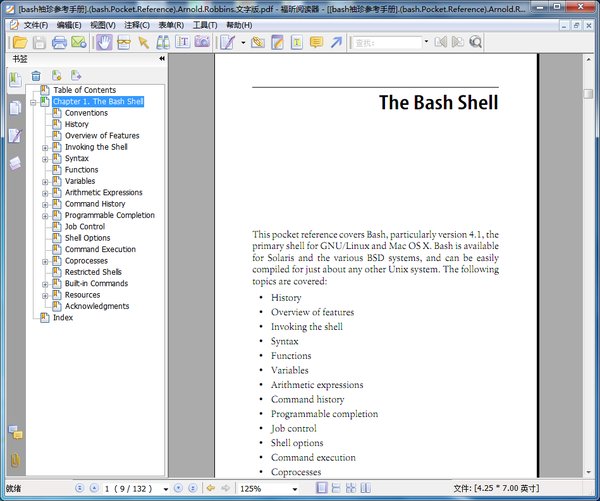Open the comments side panel
Screen dimensions: 600x501
[16, 433]
